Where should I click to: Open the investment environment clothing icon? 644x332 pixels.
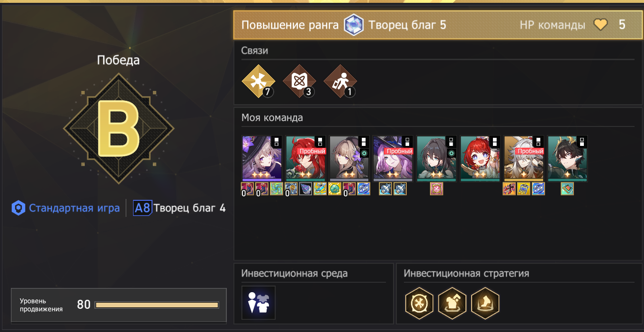[x=259, y=302]
